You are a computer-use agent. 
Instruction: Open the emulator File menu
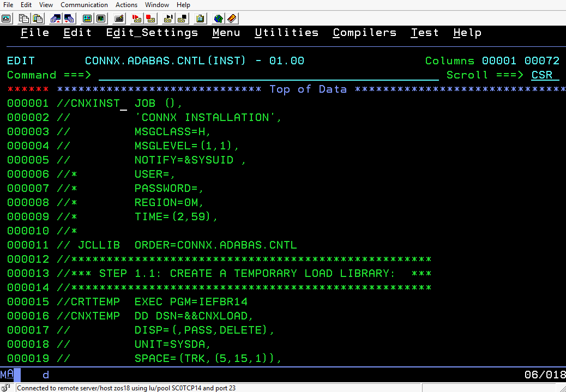[8, 5]
